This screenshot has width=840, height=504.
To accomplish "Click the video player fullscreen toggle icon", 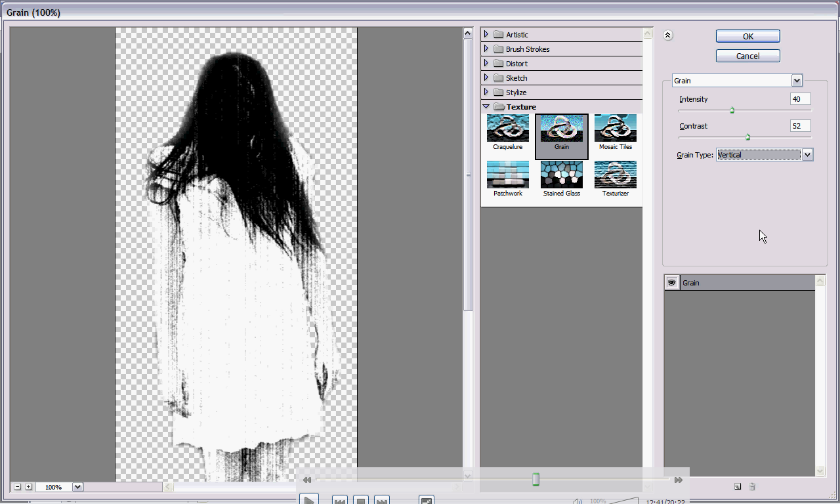I will [427, 500].
